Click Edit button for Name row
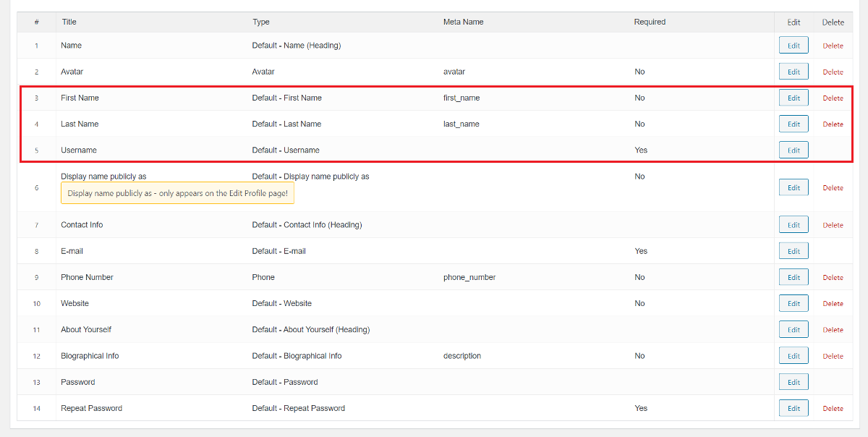The height and width of the screenshot is (437, 868). [793, 46]
